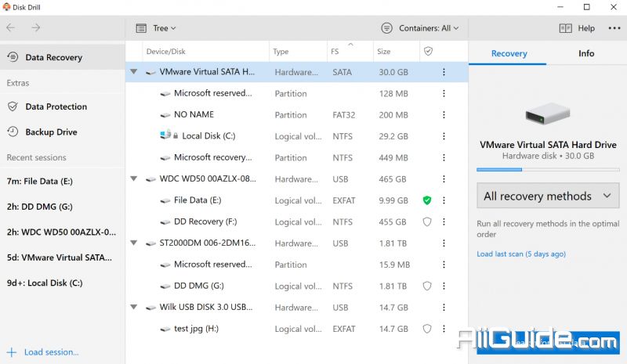The width and height of the screenshot is (627, 364).
Task: Open three-dot menu for ST2000DM disk
Action: tap(444, 243)
